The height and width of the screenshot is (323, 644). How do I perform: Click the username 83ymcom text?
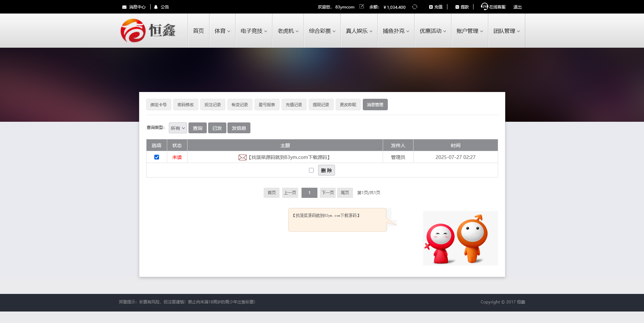[345, 7]
